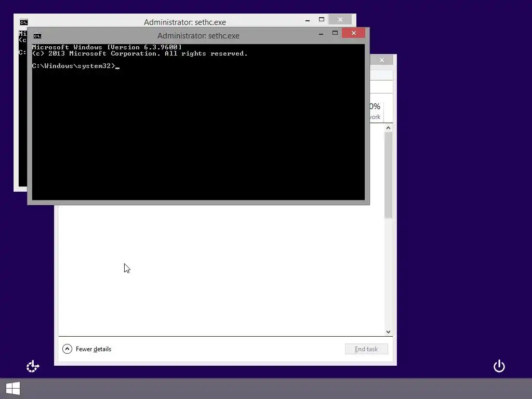
Task: Close the back sethc.exe command window
Action: pos(340,19)
